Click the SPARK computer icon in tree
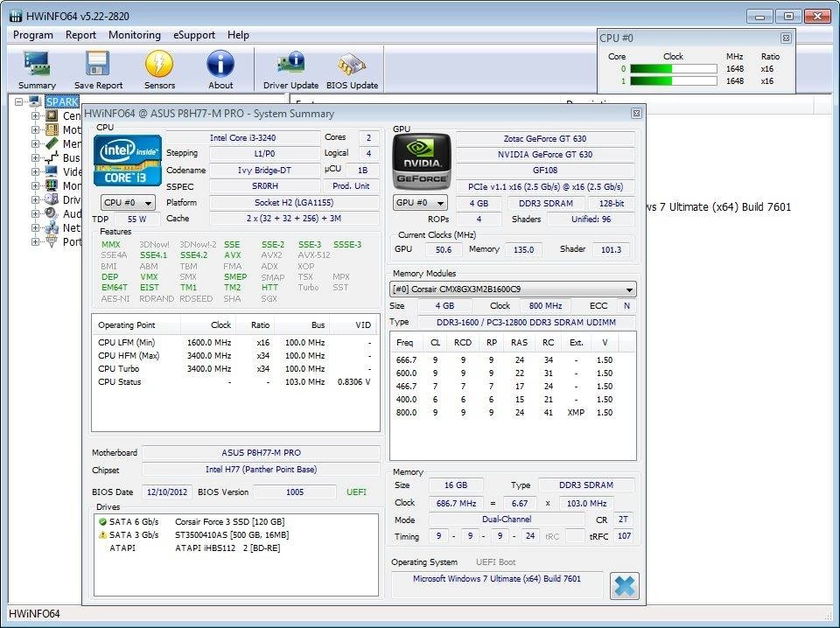The width and height of the screenshot is (840, 628). click(x=35, y=101)
